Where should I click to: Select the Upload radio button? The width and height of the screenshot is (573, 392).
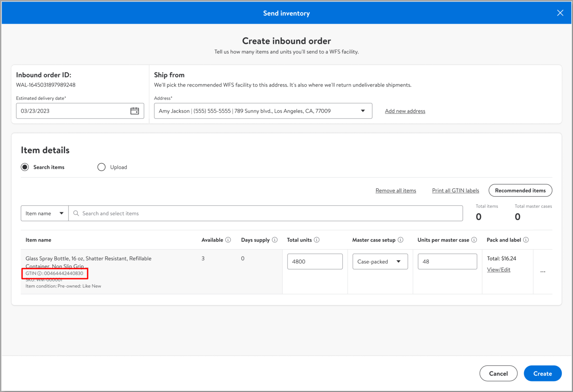tap(101, 167)
